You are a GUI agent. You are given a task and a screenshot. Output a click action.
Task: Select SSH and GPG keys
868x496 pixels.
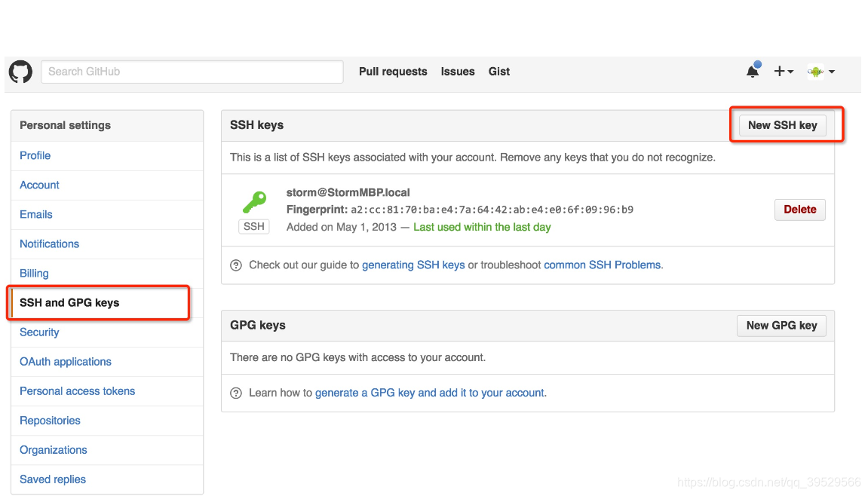69,303
